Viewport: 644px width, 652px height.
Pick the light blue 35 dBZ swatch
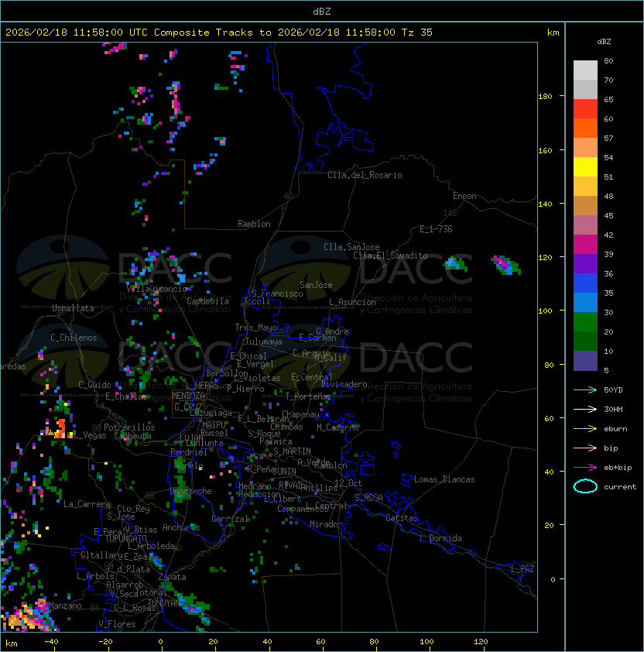tap(585, 302)
